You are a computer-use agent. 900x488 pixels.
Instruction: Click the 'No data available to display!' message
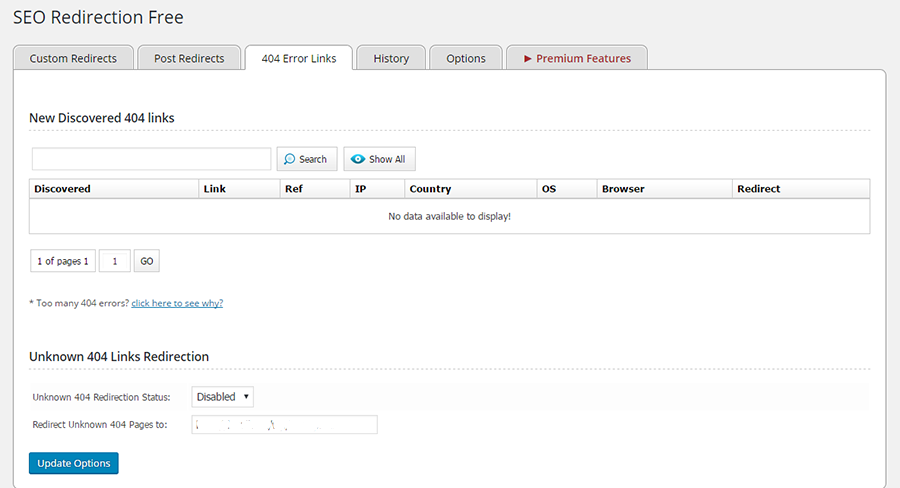point(449,216)
